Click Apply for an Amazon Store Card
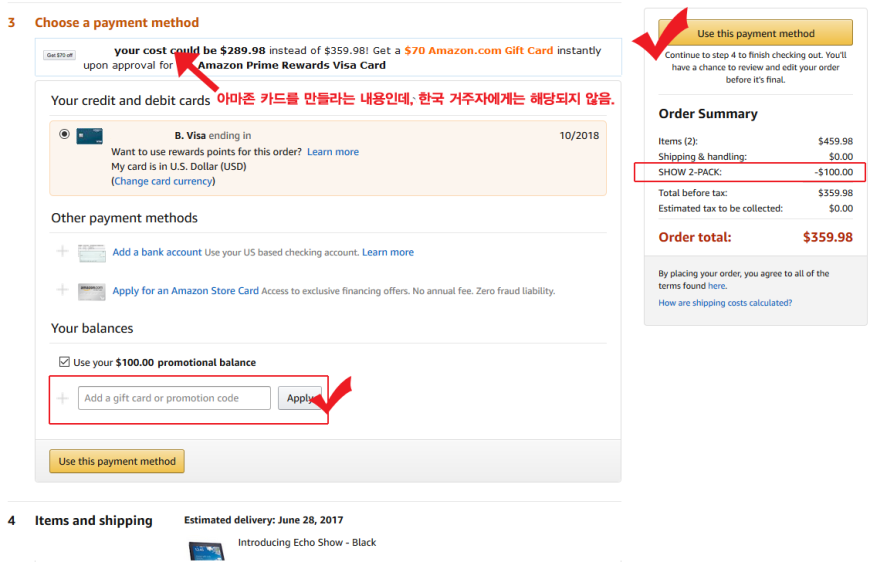870x562 pixels. pyautogui.click(x=185, y=291)
